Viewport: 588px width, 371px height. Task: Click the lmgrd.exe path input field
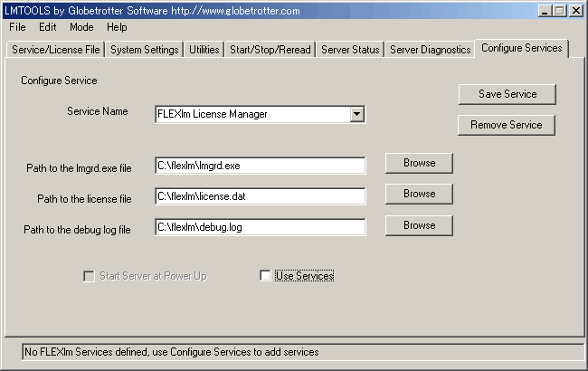261,166
